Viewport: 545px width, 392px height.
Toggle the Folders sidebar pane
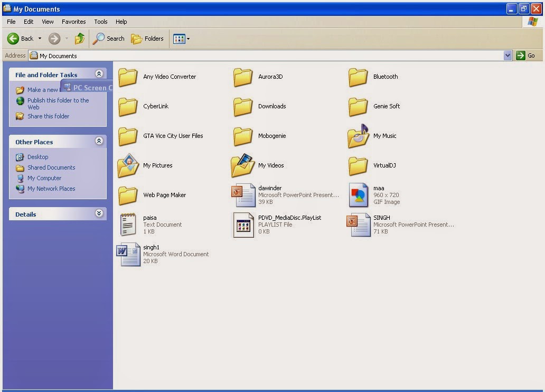pyautogui.click(x=147, y=39)
